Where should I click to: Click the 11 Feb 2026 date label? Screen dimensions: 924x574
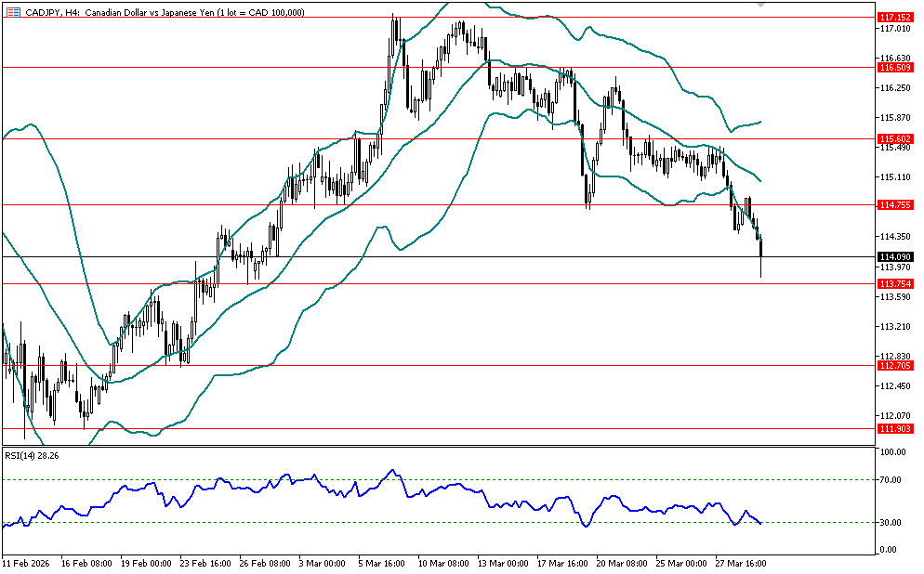(x=26, y=563)
